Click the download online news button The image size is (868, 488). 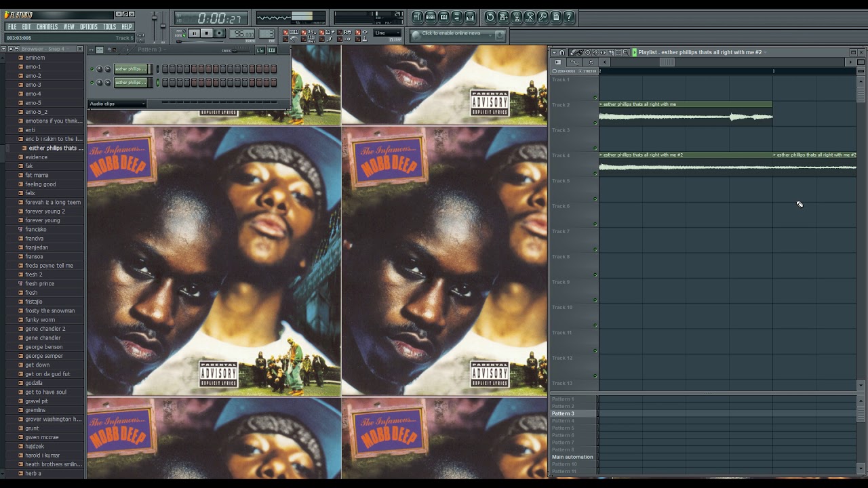coord(500,35)
